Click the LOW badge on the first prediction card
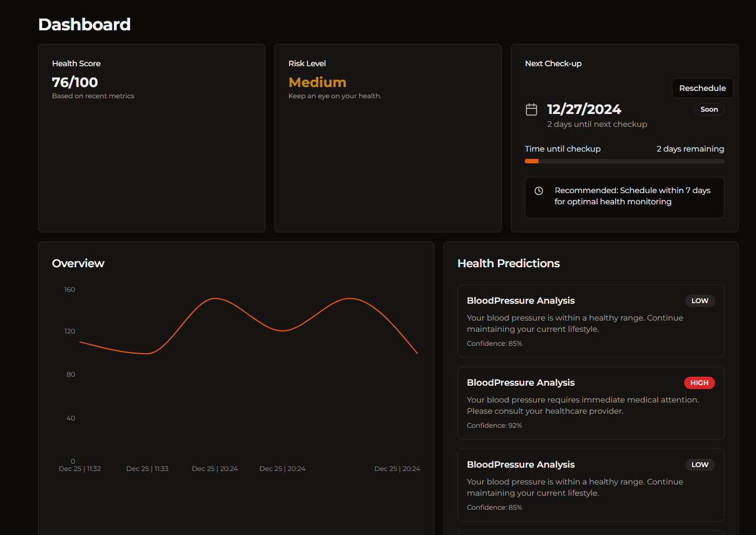The width and height of the screenshot is (756, 535). [x=699, y=301]
